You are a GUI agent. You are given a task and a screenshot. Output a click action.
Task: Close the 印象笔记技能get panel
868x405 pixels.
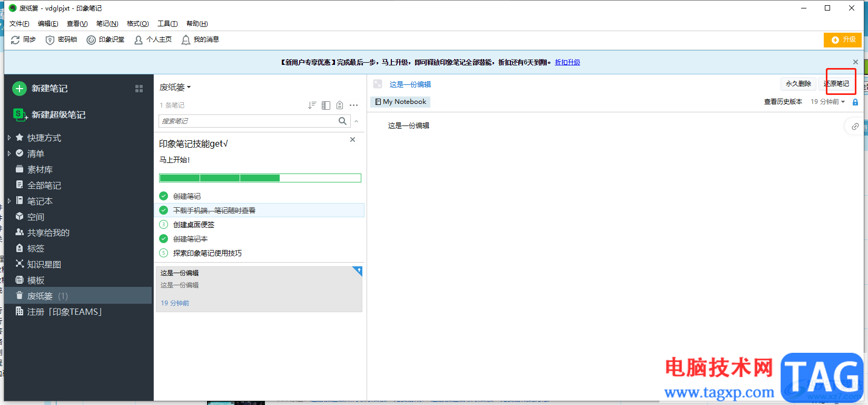(353, 140)
